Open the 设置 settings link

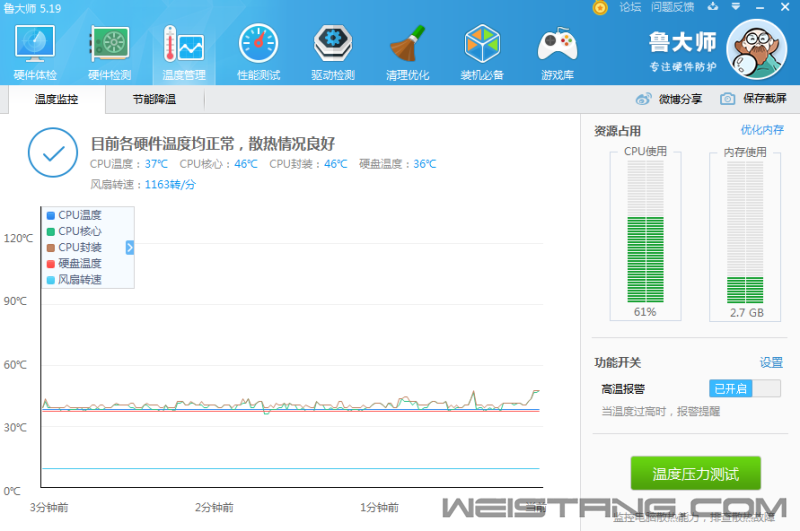771,363
